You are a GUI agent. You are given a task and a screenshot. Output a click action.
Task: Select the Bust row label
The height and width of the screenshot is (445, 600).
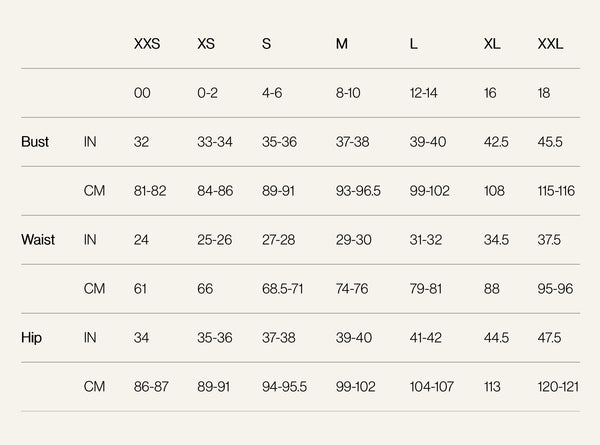[x=35, y=142]
